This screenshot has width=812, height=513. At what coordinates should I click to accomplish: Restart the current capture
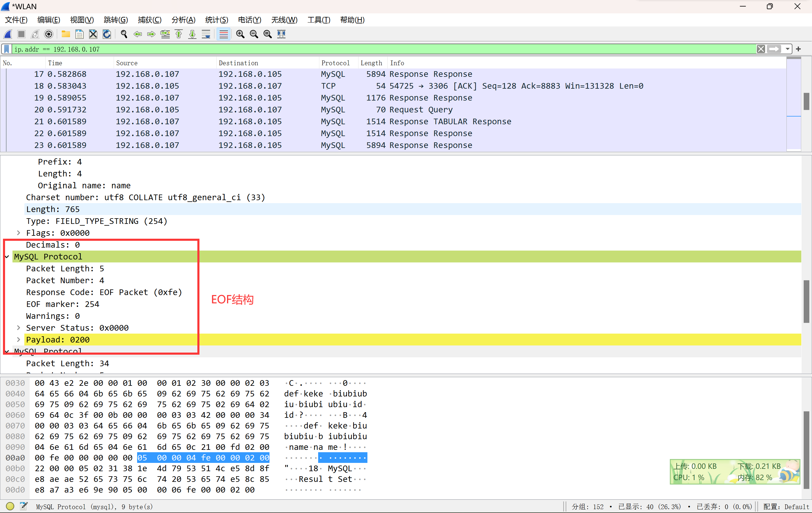[x=35, y=34]
